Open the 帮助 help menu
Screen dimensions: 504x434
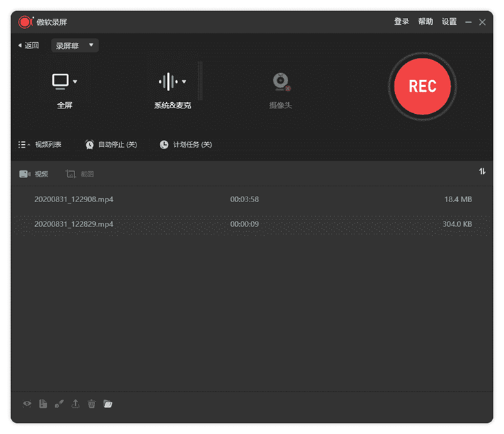[x=425, y=21]
